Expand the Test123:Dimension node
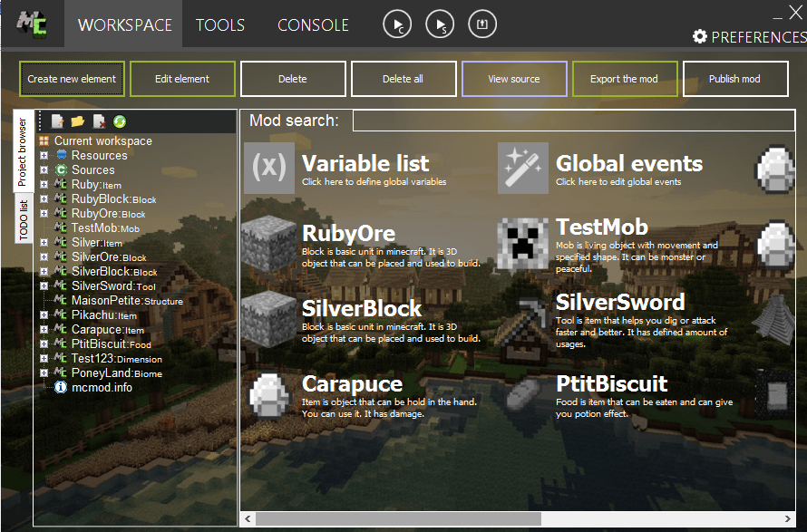This screenshot has width=807, height=532. (x=44, y=358)
